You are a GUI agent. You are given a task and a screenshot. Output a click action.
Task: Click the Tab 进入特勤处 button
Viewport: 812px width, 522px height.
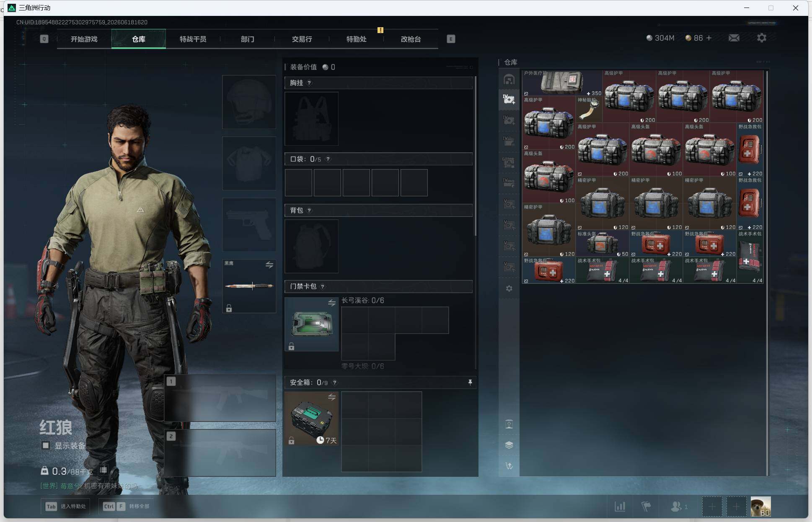(66, 506)
